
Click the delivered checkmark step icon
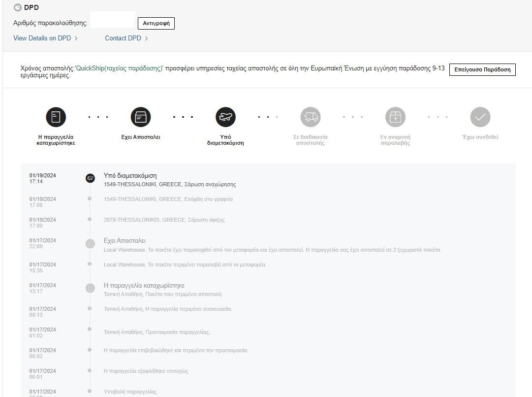point(480,117)
